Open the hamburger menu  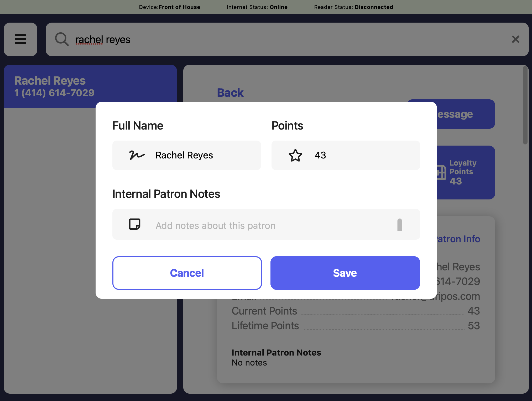point(20,39)
